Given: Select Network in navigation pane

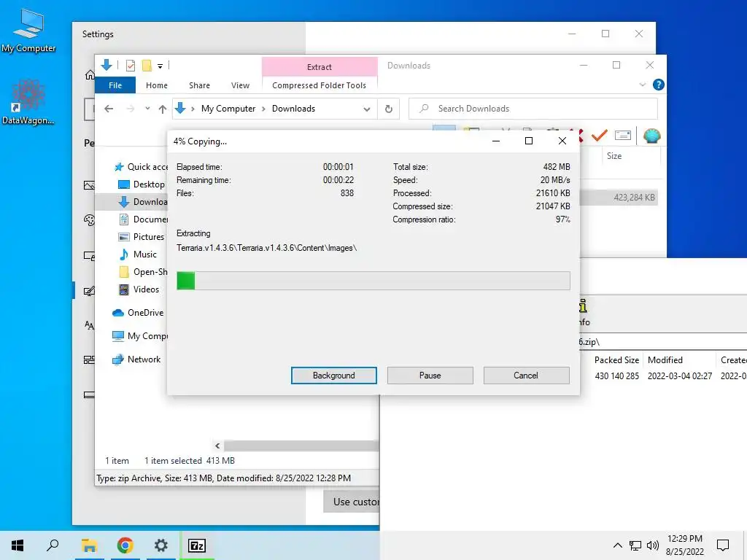Looking at the screenshot, I should (x=136, y=359).
